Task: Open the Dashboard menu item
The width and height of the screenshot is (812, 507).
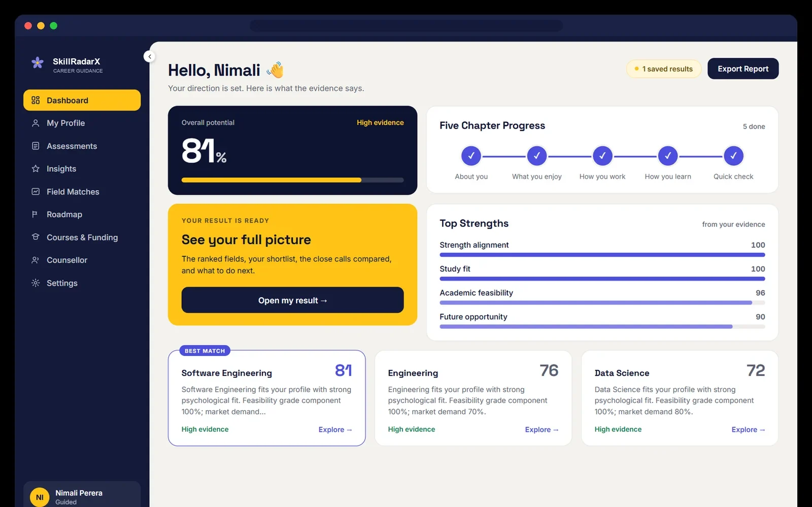Action: point(82,100)
